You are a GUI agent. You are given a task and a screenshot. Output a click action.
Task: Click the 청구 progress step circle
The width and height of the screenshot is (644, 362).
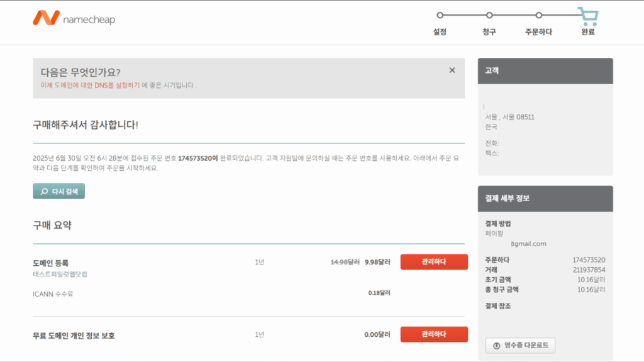point(489,15)
